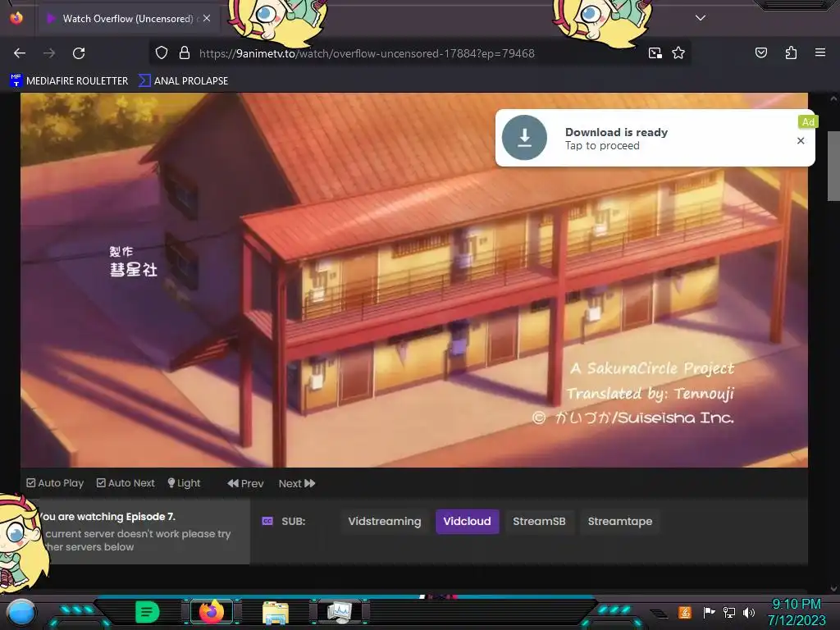Click the page vertical scrollbar thumb
Viewport: 840px width, 630px height.
(x=833, y=166)
